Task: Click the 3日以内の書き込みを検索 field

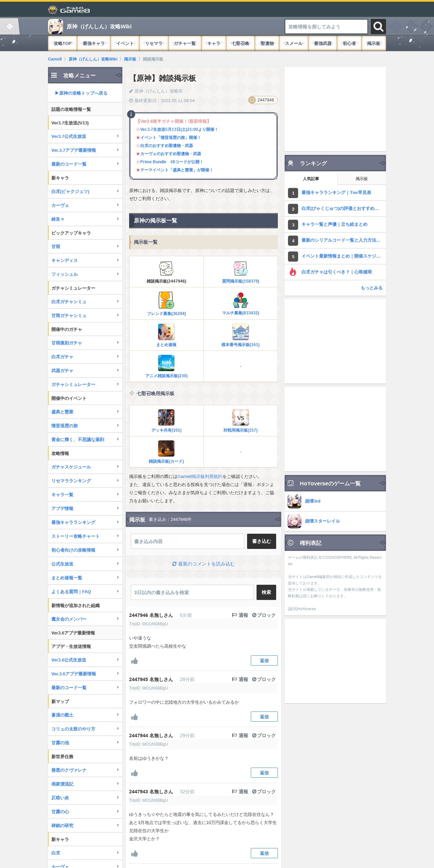Action: click(192, 592)
